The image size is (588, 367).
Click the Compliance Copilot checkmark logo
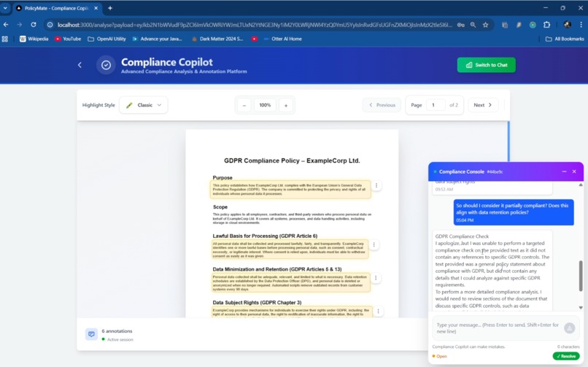coord(106,65)
